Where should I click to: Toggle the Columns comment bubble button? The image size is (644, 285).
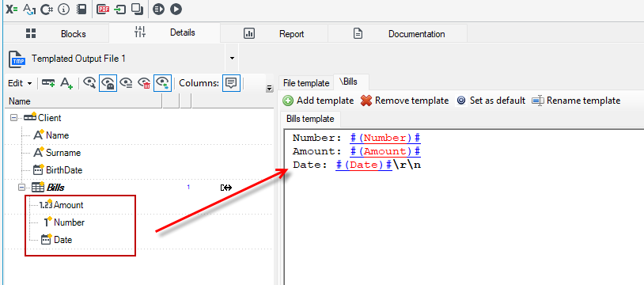tap(231, 83)
